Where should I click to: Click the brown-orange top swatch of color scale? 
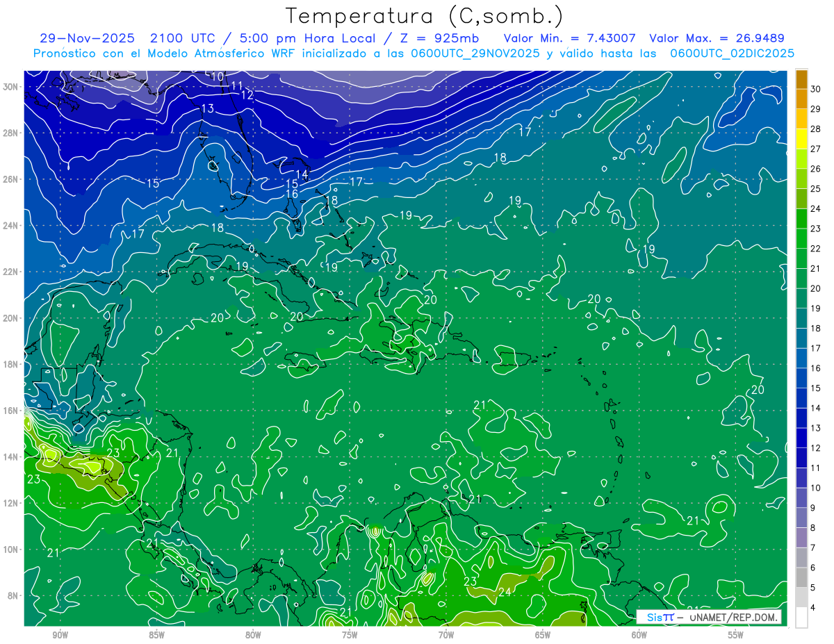tap(801, 79)
